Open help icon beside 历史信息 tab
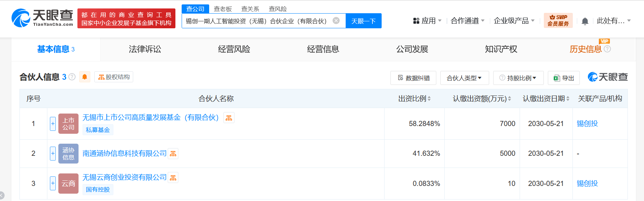 tap(607, 49)
